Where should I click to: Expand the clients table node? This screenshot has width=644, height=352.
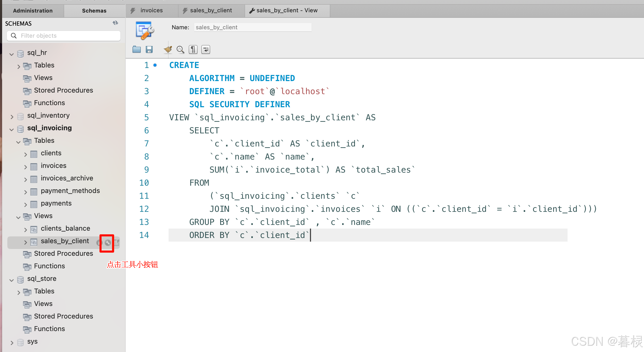click(25, 154)
